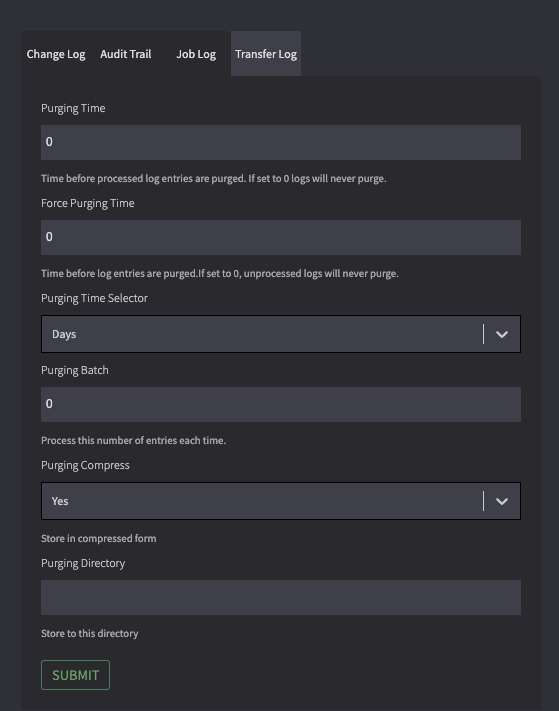This screenshot has height=711, width=559.
Task: Click the Transfer Log tab
Action: pos(266,54)
